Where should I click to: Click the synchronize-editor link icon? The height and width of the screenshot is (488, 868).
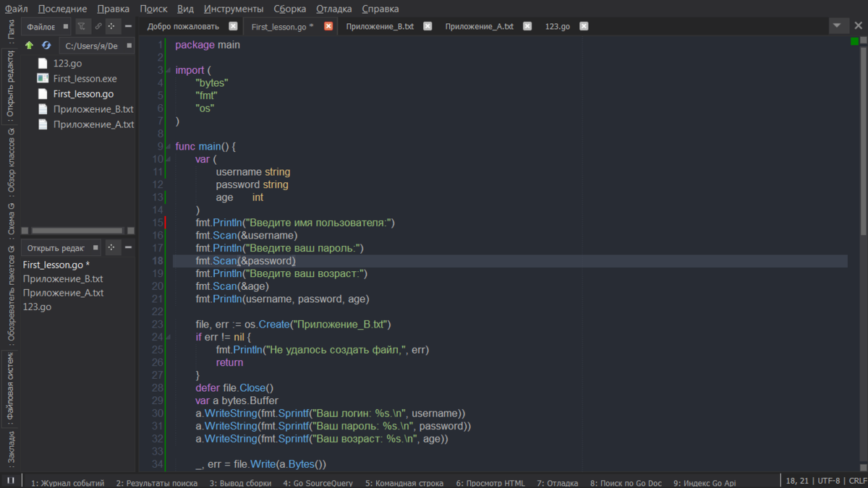(x=98, y=26)
